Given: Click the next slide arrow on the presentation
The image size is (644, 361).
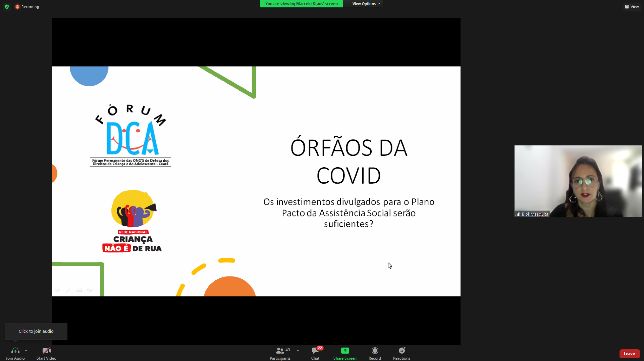Looking at the screenshot, I should click(90, 290).
